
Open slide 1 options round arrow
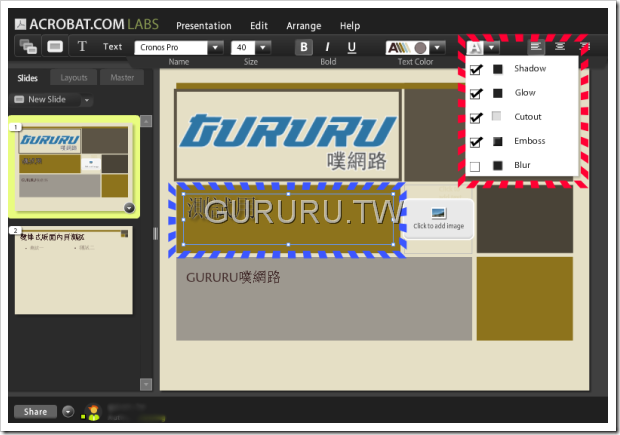tap(129, 208)
